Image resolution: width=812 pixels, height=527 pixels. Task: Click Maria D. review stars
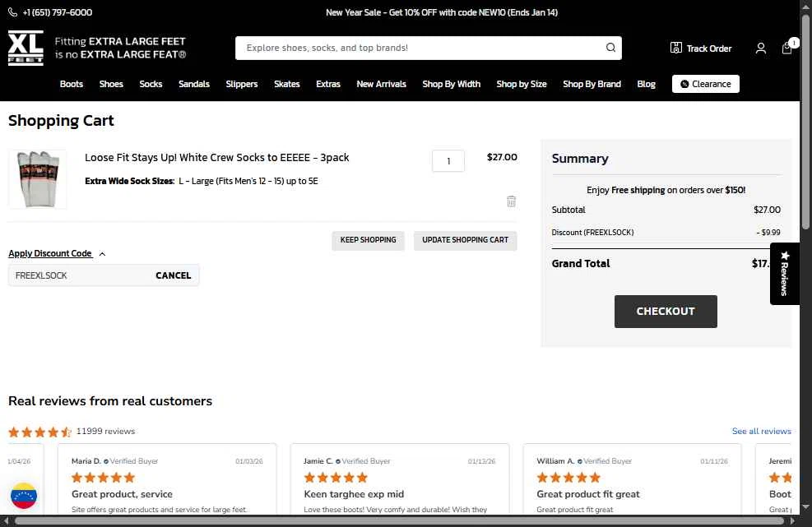click(x=103, y=478)
